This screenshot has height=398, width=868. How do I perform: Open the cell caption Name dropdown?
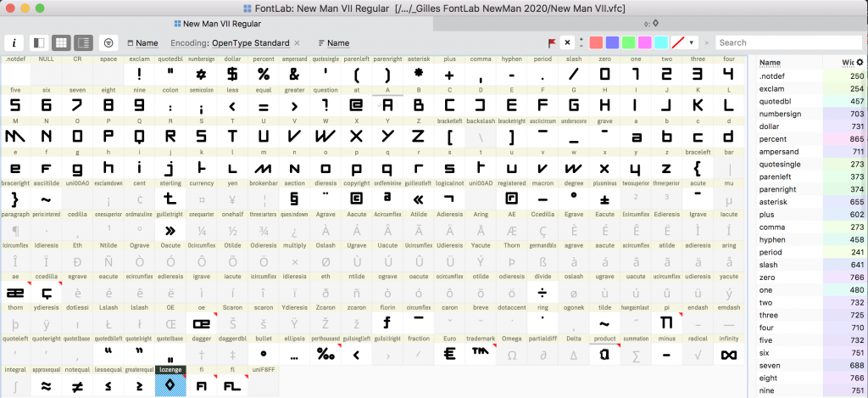(x=142, y=43)
